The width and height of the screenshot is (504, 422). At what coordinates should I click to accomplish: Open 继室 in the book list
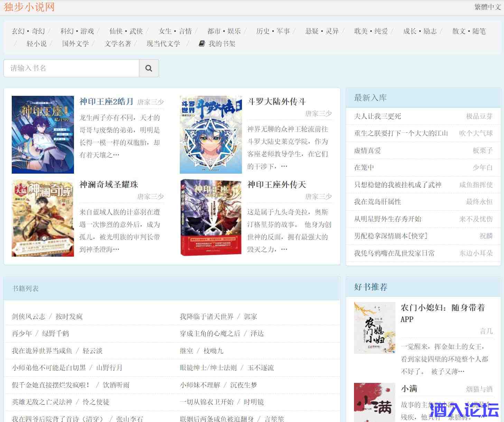(x=186, y=351)
